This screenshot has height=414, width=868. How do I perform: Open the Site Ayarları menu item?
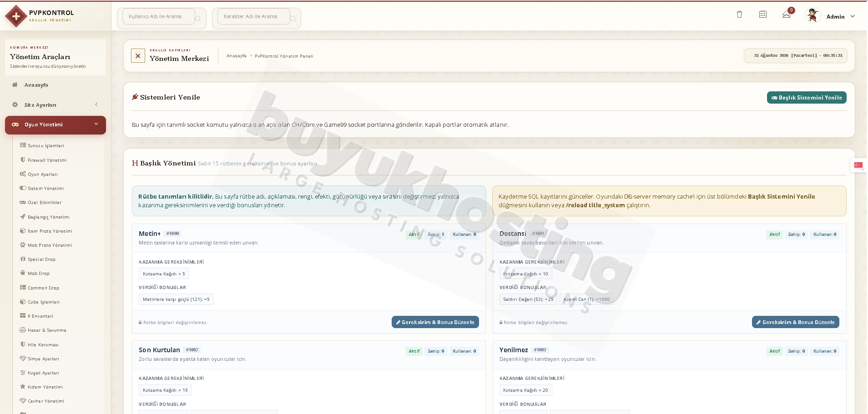pyautogui.click(x=56, y=105)
